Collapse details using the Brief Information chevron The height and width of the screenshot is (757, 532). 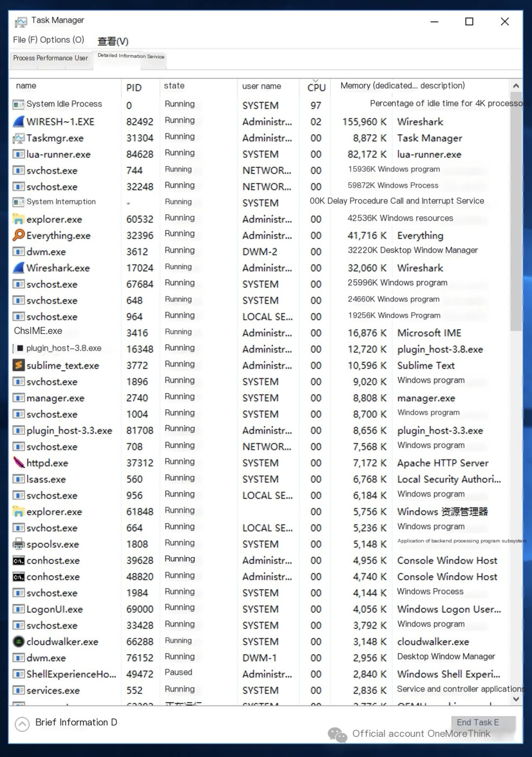point(22,724)
